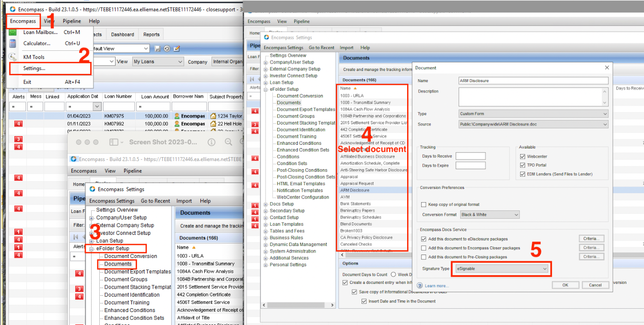The width and height of the screenshot is (644, 325).
Task: Expand Company/User Setup in lower-left tree
Action: 92,218
